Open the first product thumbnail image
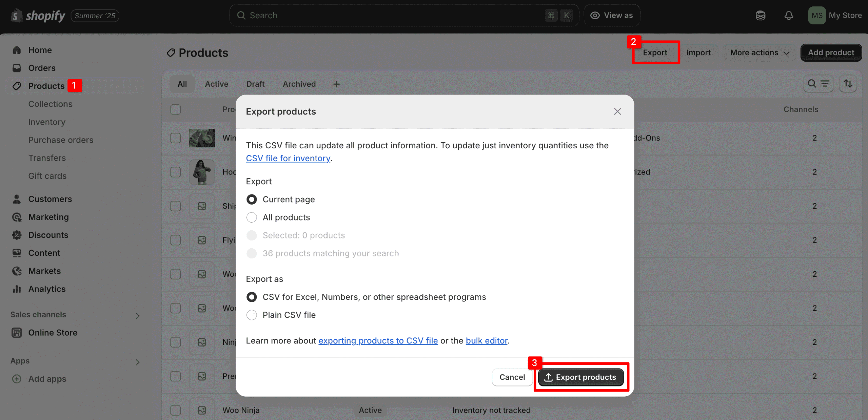Viewport: 868px width, 420px height. [x=202, y=138]
